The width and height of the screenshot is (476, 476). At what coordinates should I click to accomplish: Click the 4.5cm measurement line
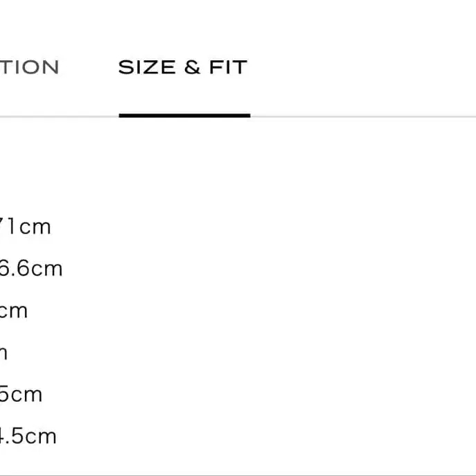(x=28, y=437)
